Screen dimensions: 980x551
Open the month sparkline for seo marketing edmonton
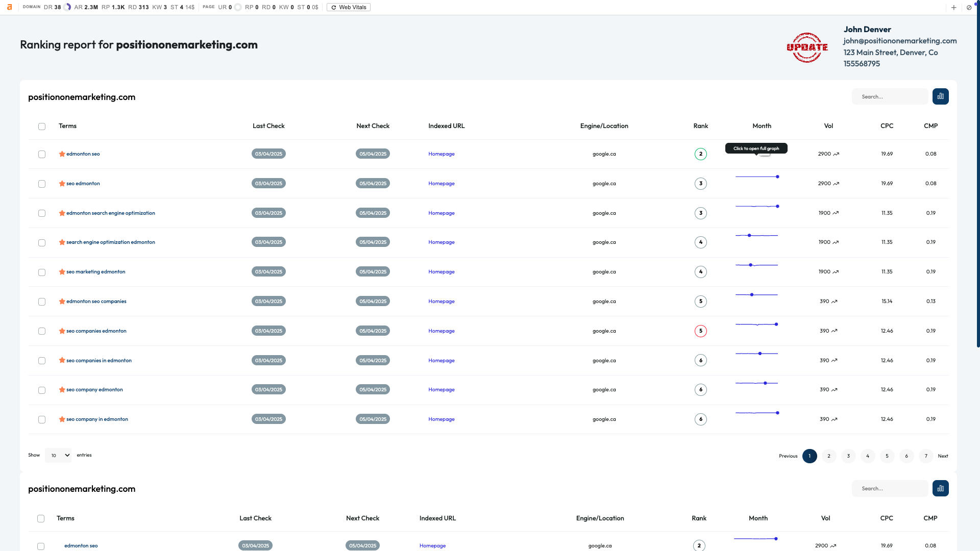(x=757, y=265)
